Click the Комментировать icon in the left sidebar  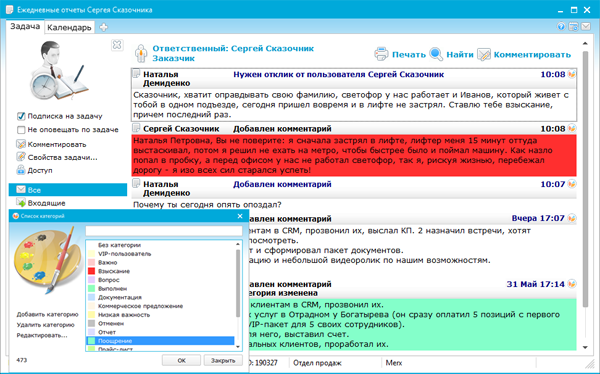pos(21,144)
